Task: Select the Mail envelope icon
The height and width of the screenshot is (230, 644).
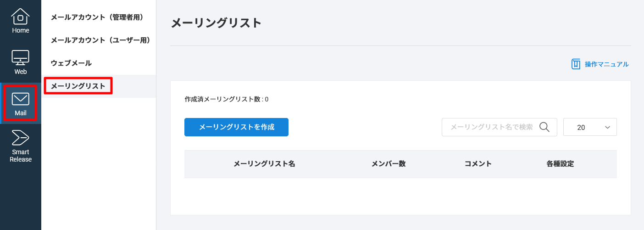Action: [x=20, y=99]
